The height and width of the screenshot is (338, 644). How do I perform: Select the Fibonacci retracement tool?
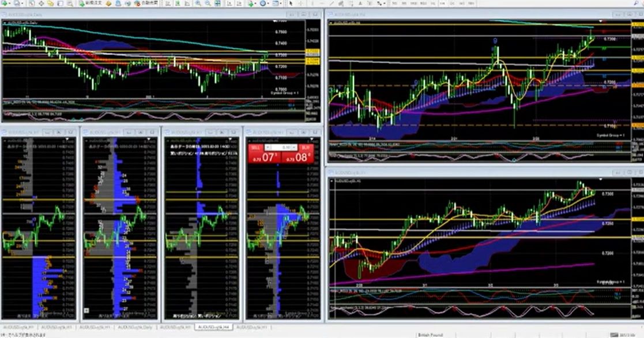pos(351,3)
